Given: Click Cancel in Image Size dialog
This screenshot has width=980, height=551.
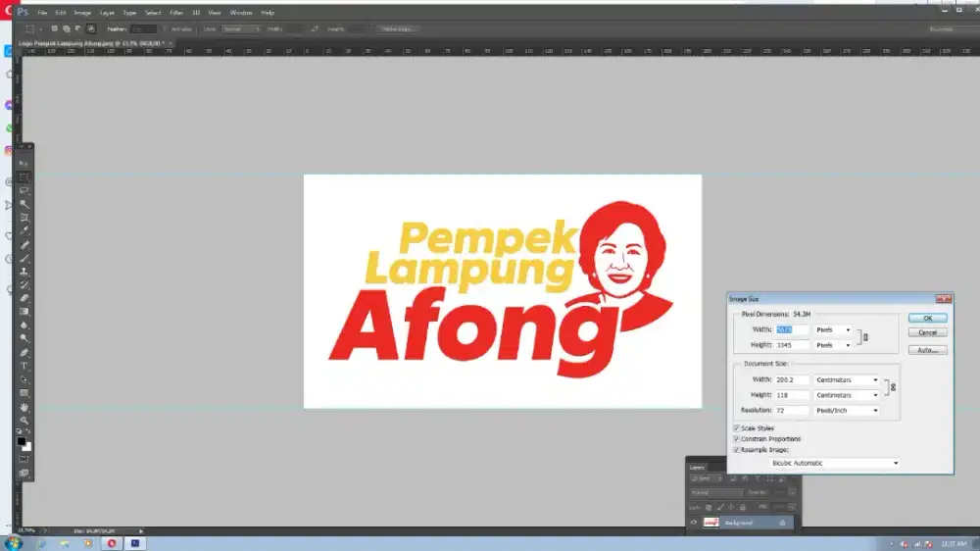Looking at the screenshot, I should point(927,332).
